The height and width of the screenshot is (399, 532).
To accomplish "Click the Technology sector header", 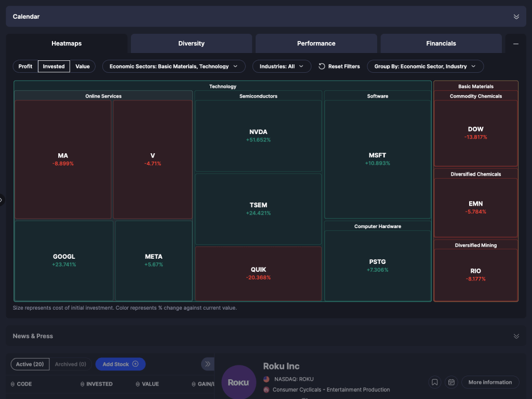I will pos(222,86).
